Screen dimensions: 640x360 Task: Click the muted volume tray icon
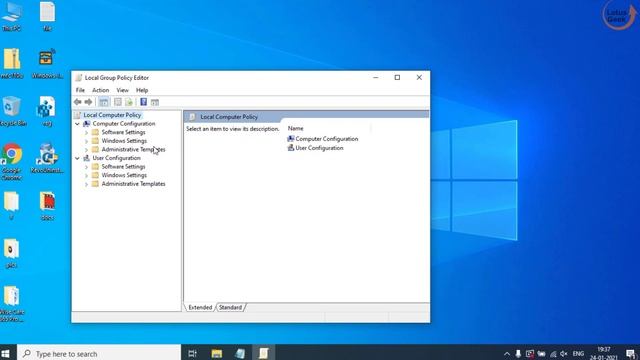coord(564,354)
